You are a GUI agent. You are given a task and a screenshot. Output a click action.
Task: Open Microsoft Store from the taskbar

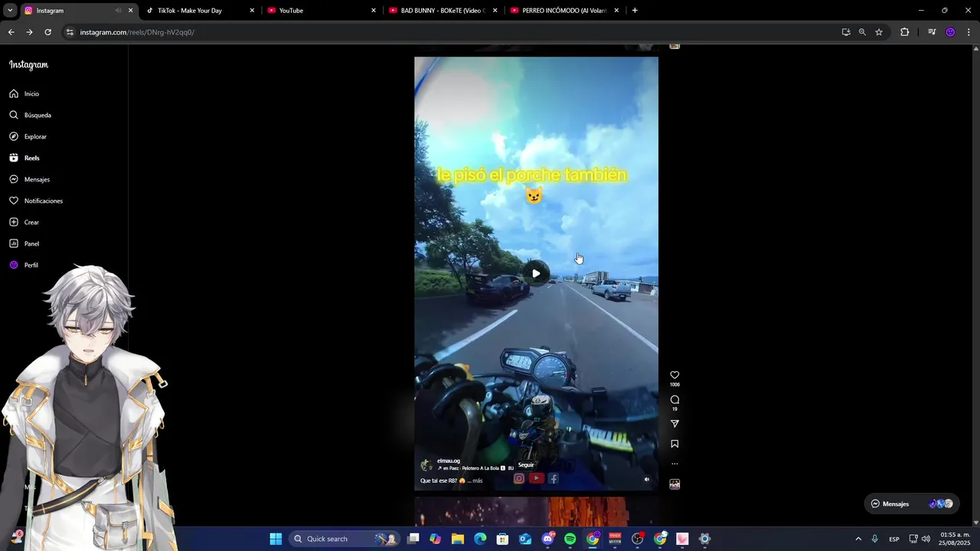click(503, 539)
